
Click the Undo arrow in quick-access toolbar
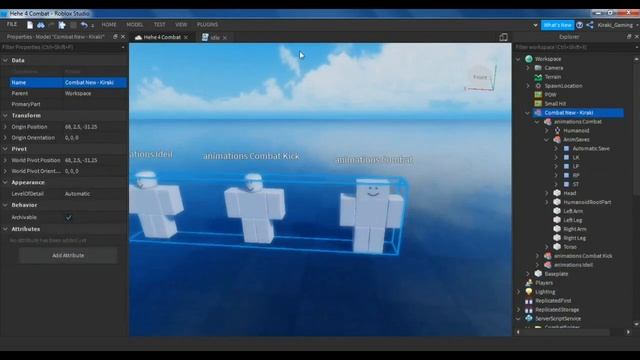pyautogui.click(x=84, y=25)
